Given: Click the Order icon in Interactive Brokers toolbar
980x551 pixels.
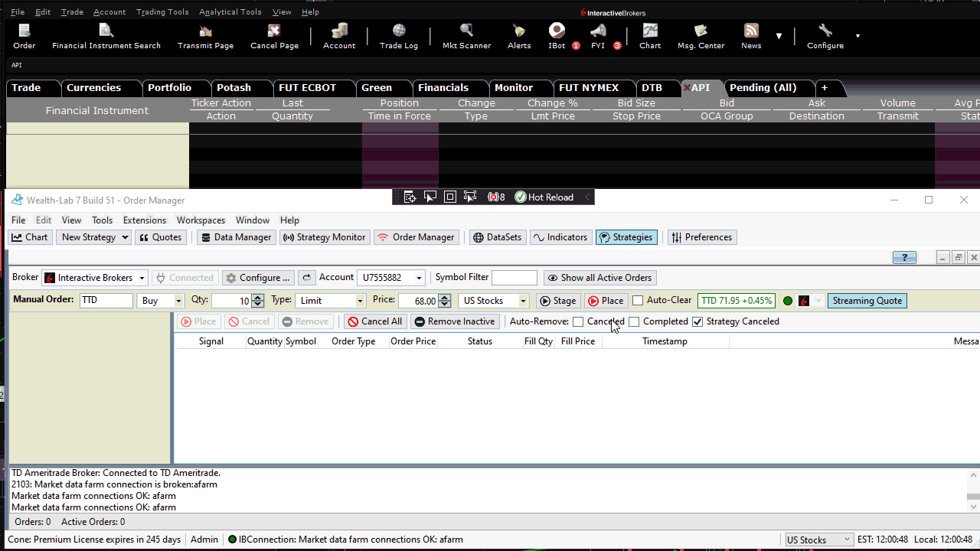Looking at the screenshot, I should pos(24,35).
